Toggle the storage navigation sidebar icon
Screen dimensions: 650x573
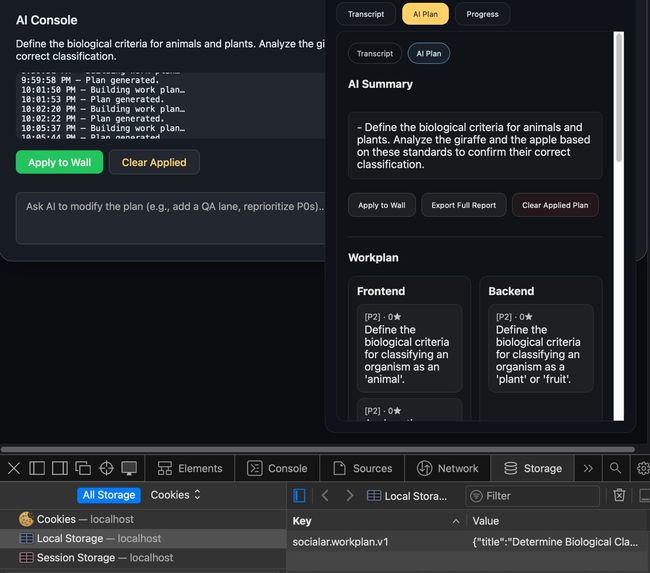(299, 495)
